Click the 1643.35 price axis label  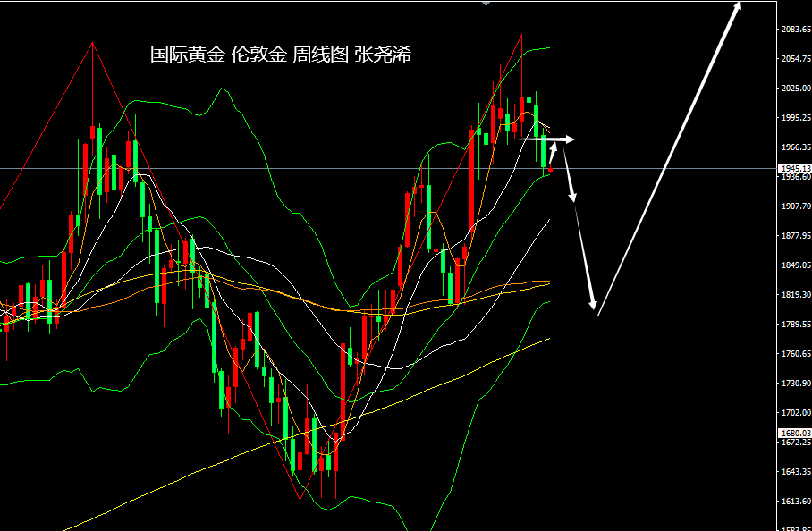797,472
